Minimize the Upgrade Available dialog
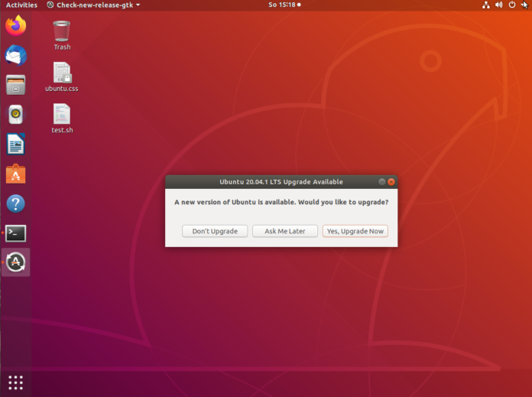The image size is (532, 397). click(x=381, y=182)
